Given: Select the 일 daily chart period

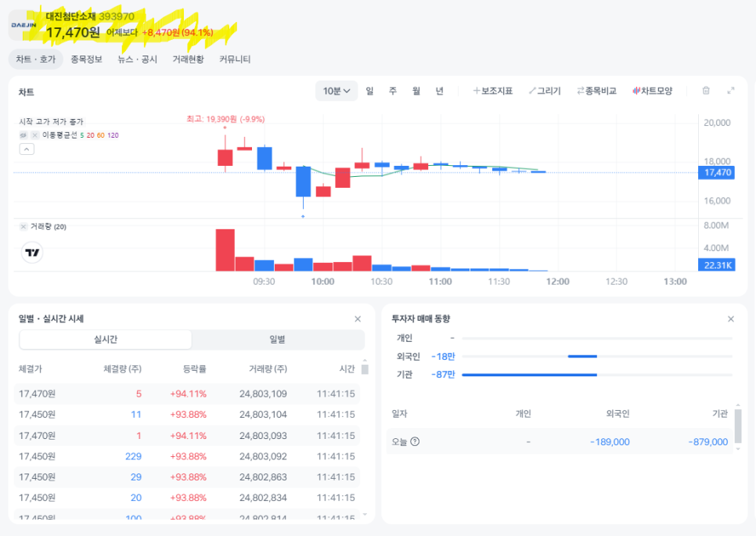Looking at the screenshot, I should click(x=369, y=91).
